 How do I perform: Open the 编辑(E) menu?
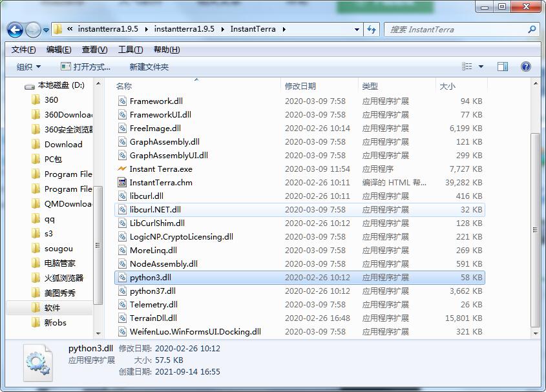(x=59, y=50)
